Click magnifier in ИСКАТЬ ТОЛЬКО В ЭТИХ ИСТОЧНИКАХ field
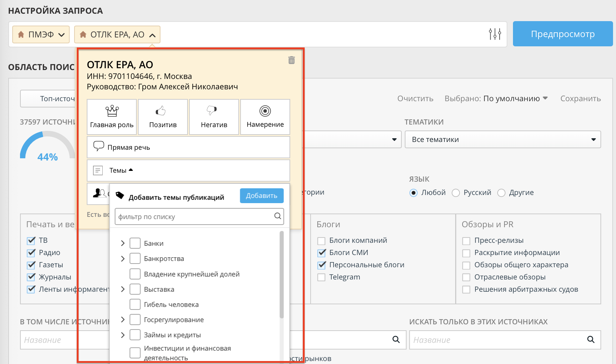This screenshot has height=364, width=616. point(591,340)
